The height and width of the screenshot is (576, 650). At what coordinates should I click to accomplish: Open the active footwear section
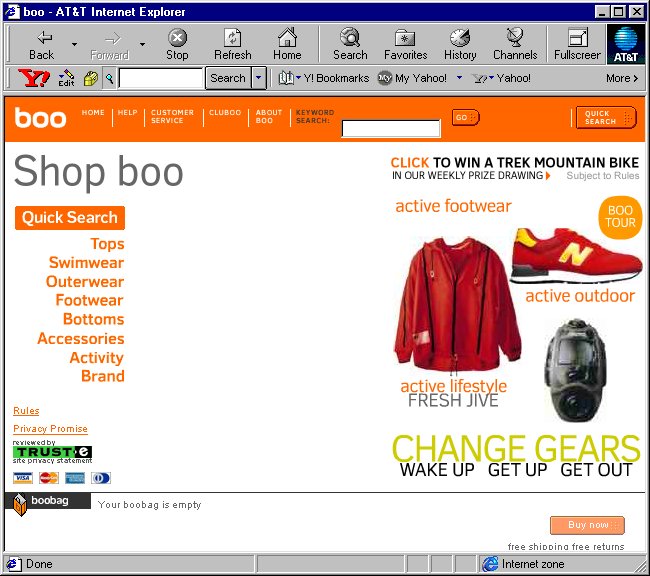click(453, 206)
